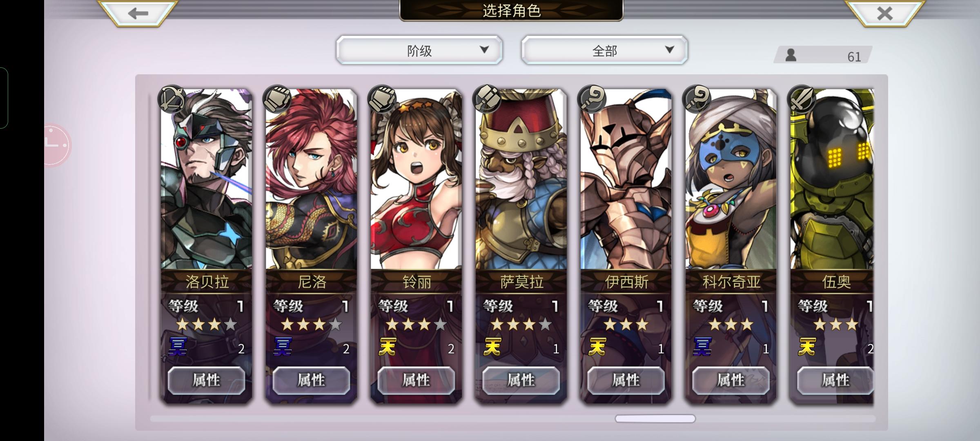Click the 冥 element icon on 尼洛
The height and width of the screenshot is (441, 980).
(x=283, y=347)
